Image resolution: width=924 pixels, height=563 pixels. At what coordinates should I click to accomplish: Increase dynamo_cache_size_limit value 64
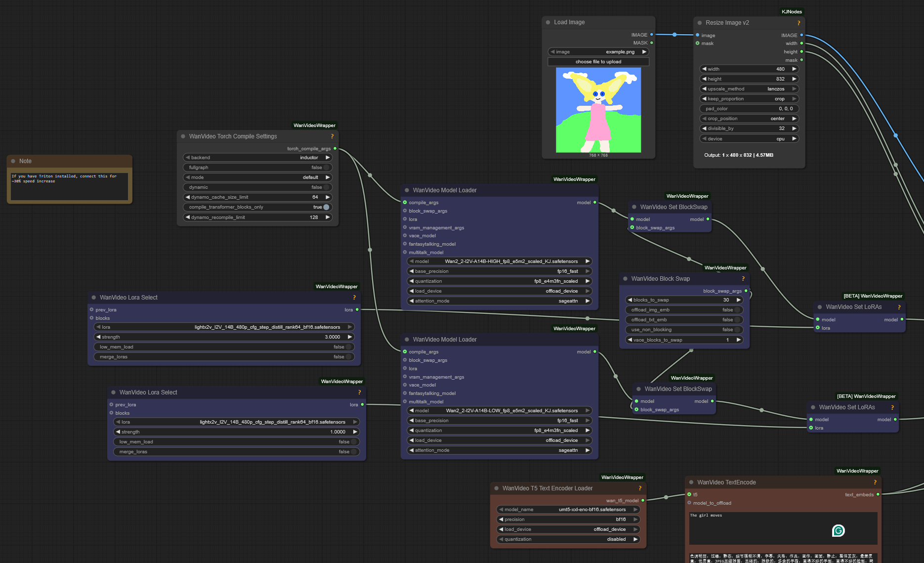[x=327, y=197]
